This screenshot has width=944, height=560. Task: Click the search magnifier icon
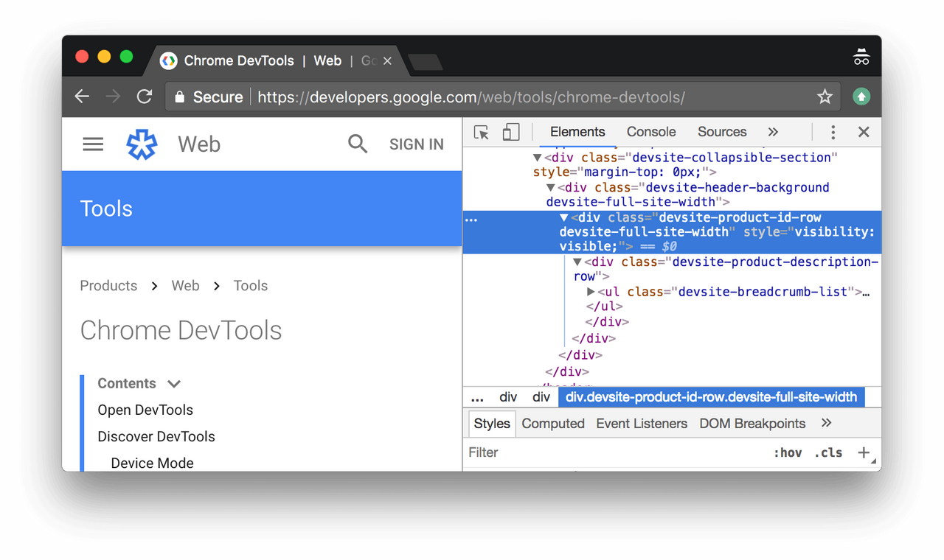[358, 144]
